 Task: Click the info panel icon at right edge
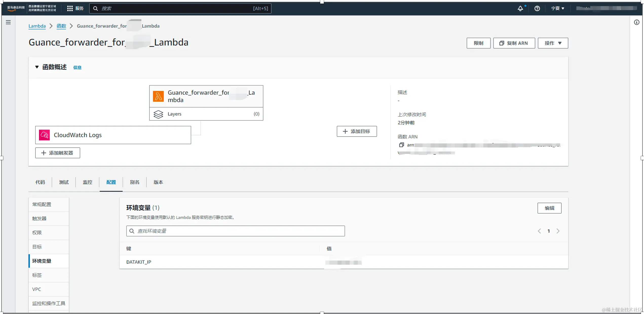point(636,22)
